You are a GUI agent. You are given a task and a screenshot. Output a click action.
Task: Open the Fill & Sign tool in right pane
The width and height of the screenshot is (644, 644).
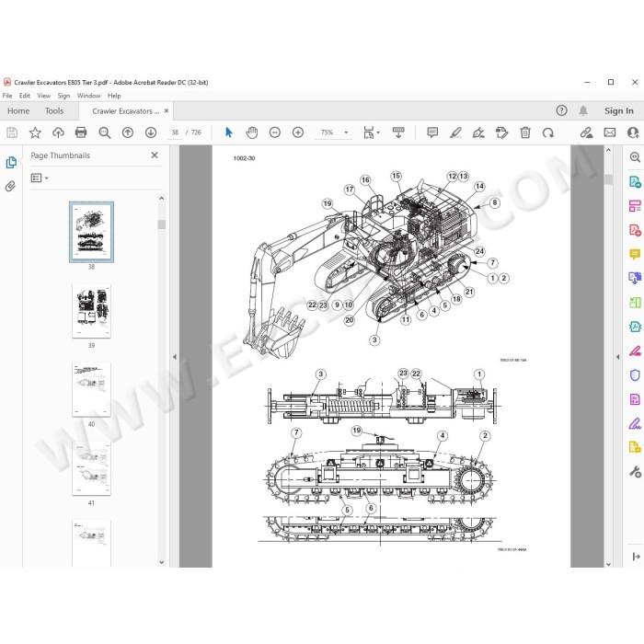(635, 423)
